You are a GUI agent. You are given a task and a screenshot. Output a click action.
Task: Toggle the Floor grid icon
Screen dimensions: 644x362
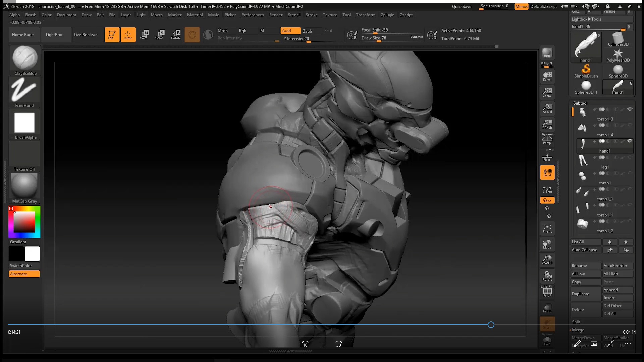pyautogui.click(x=547, y=157)
